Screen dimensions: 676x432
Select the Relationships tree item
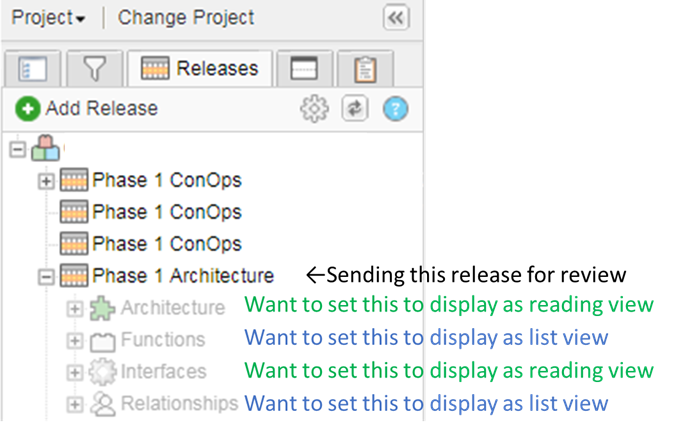[x=179, y=404]
